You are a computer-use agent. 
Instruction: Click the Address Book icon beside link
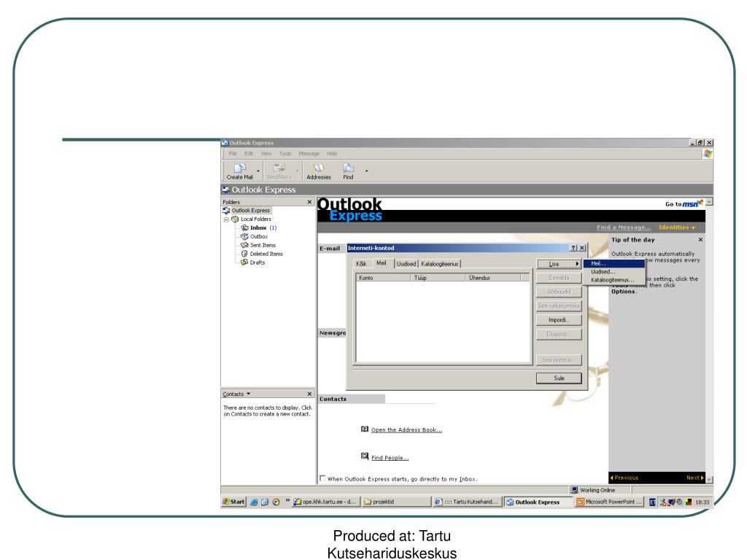[365, 429]
